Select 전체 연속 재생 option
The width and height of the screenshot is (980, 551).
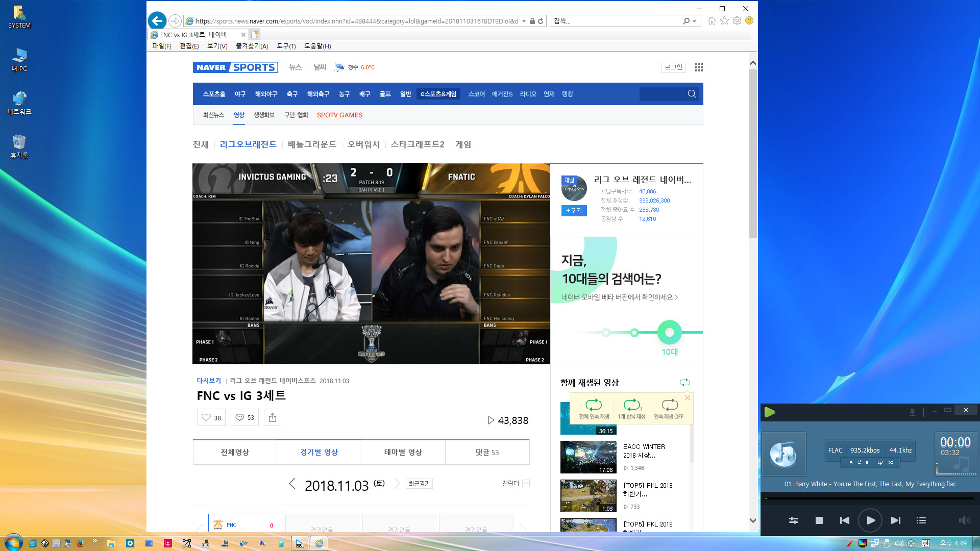pyautogui.click(x=594, y=409)
